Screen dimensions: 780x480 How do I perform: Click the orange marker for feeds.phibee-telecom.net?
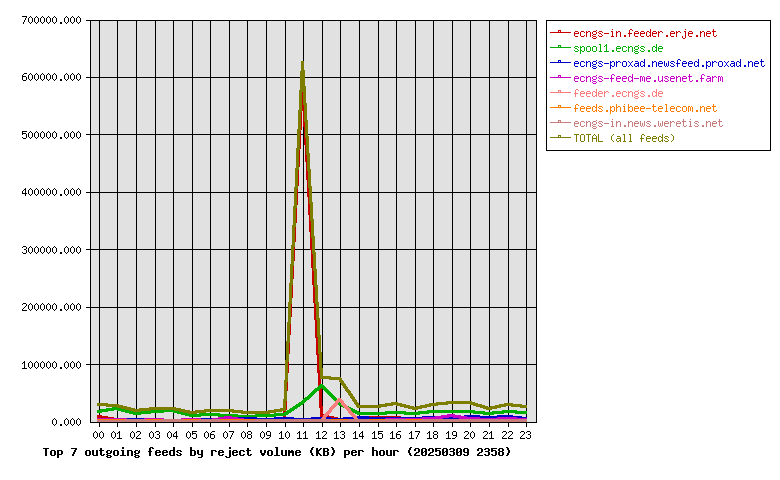(560, 107)
